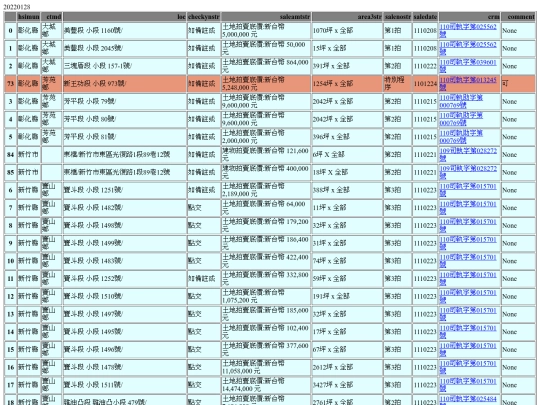Select the price cell showing '2,000,000 元'
This screenshot has width=540, height=405.
pyautogui.click(x=266, y=137)
